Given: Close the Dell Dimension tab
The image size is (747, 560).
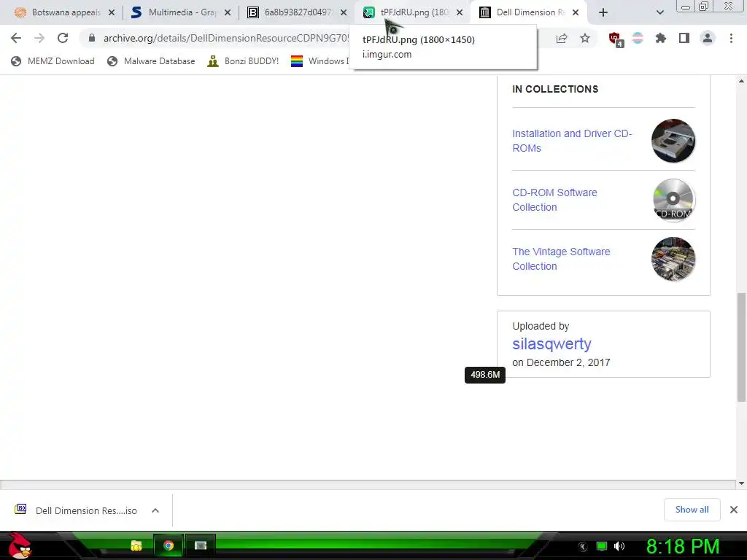Looking at the screenshot, I should tap(576, 12).
